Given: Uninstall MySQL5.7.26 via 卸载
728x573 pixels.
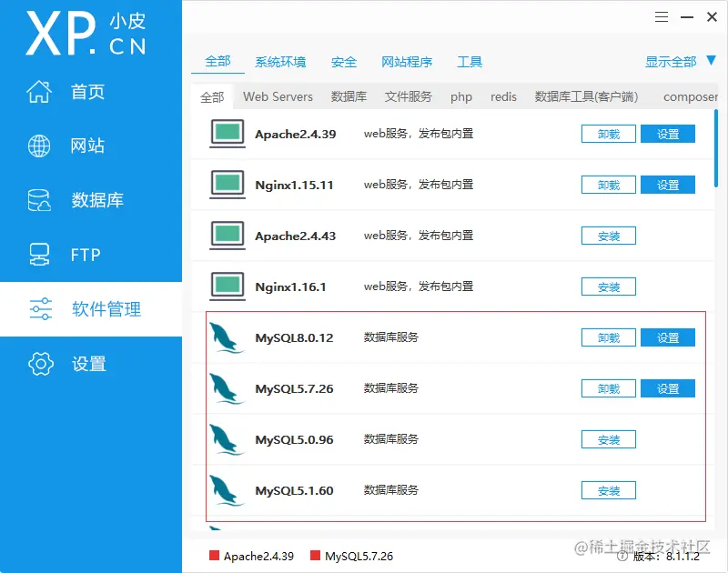Looking at the screenshot, I should point(609,388).
